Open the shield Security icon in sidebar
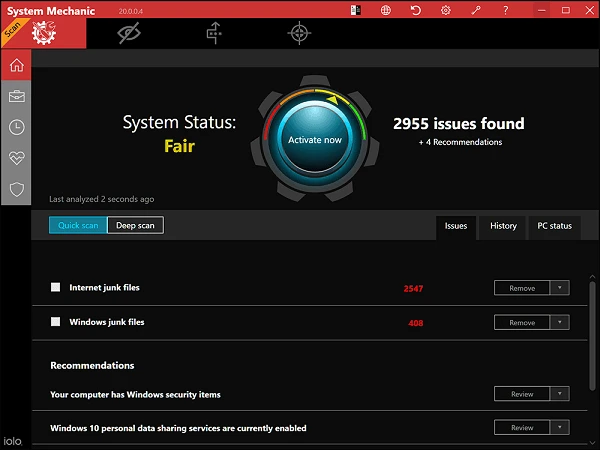 pyautogui.click(x=16, y=188)
